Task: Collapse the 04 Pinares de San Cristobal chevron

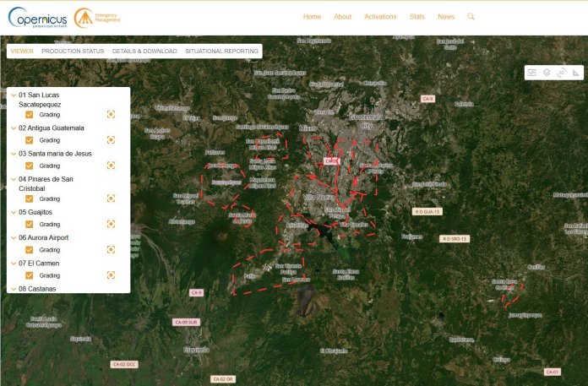Action: pos(14,179)
